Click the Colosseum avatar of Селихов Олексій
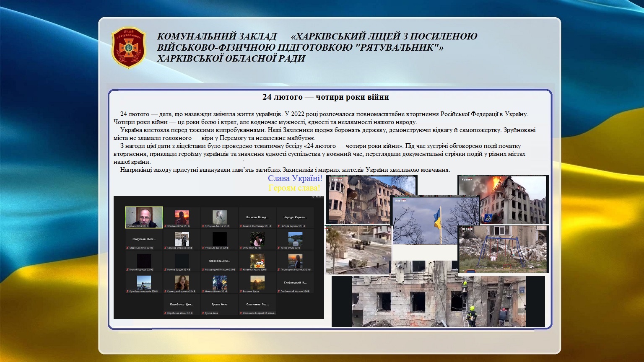 coord(182,239)
